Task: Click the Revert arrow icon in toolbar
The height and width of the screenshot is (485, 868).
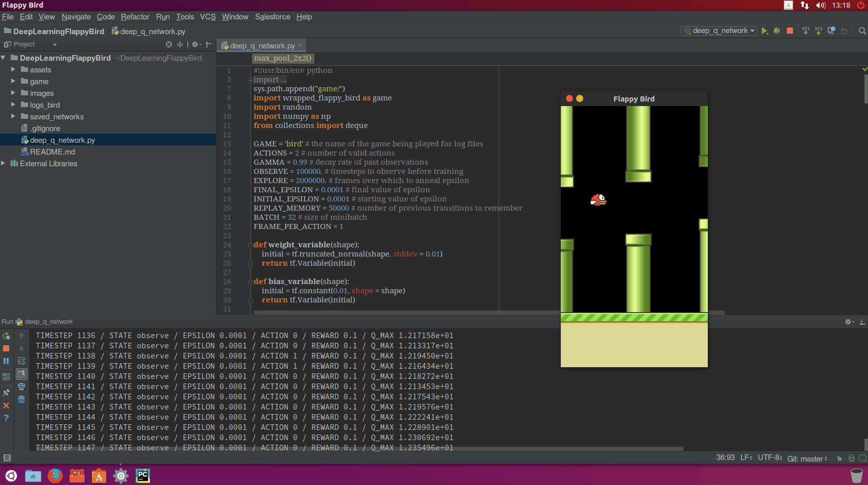Action: tap(844, 31)
